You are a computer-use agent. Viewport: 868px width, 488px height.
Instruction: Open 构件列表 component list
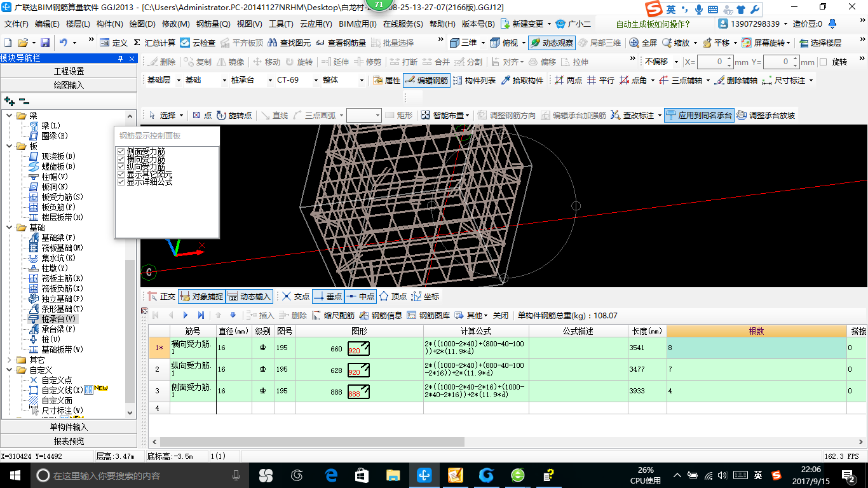click(474, 81)
